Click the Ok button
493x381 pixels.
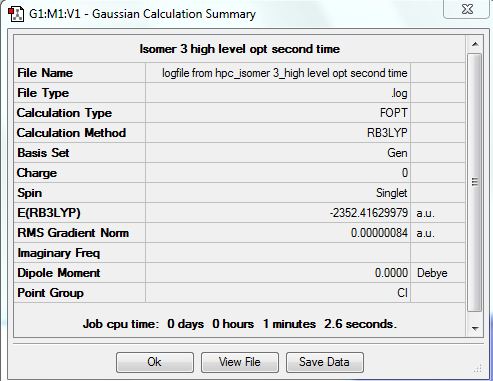click(x=155, y=362)
